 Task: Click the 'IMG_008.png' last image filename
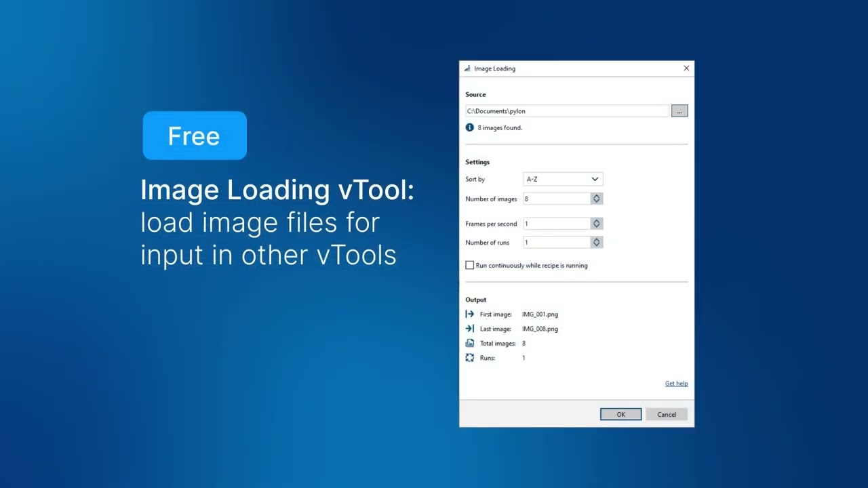[x=540, y=329]
